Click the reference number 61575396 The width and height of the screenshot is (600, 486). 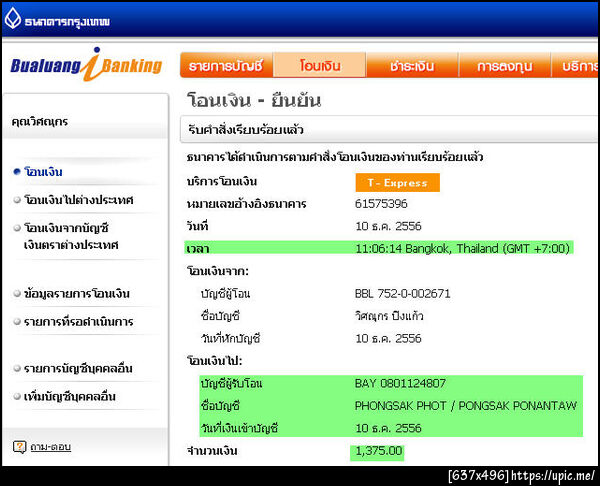click(x=381, y=204)
